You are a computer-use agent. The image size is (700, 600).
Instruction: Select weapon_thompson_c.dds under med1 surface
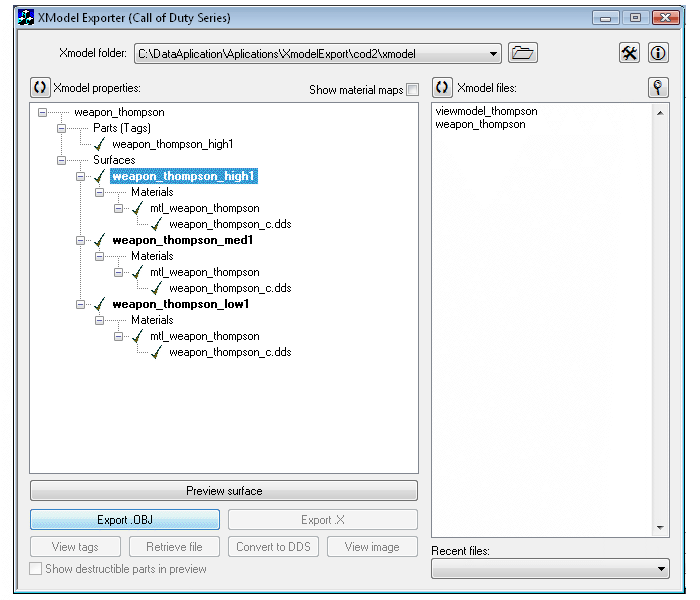click(230, 288)
